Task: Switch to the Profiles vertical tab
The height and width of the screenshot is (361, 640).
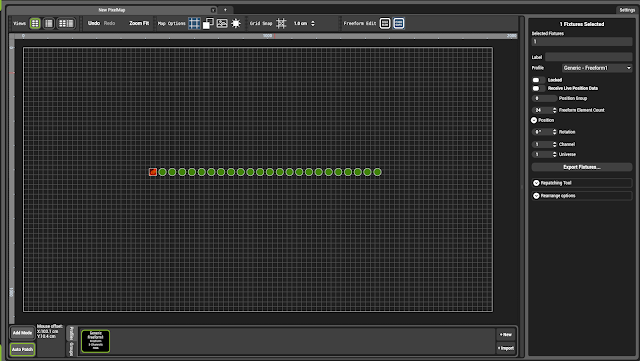Action: point(71,334)
